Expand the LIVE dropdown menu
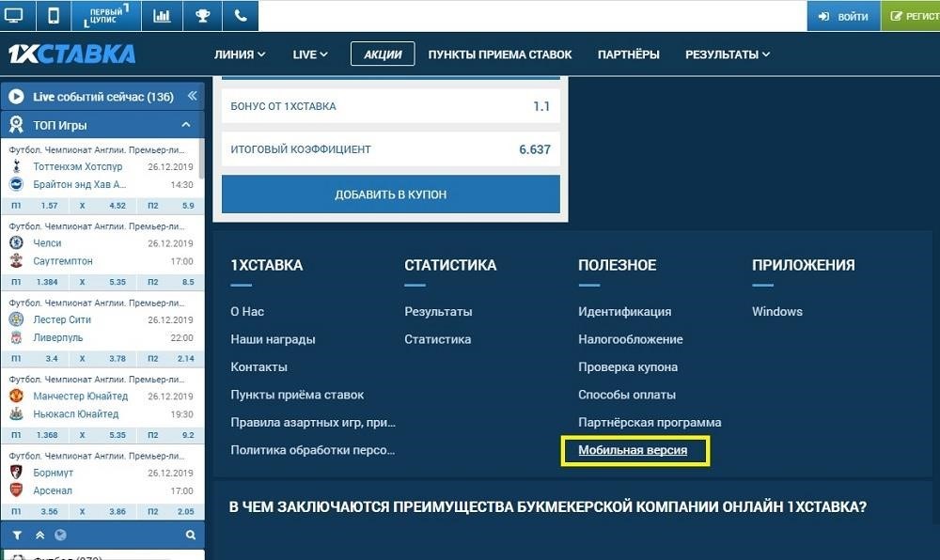Viewport: 940px width, 560px height. point(310,54)
